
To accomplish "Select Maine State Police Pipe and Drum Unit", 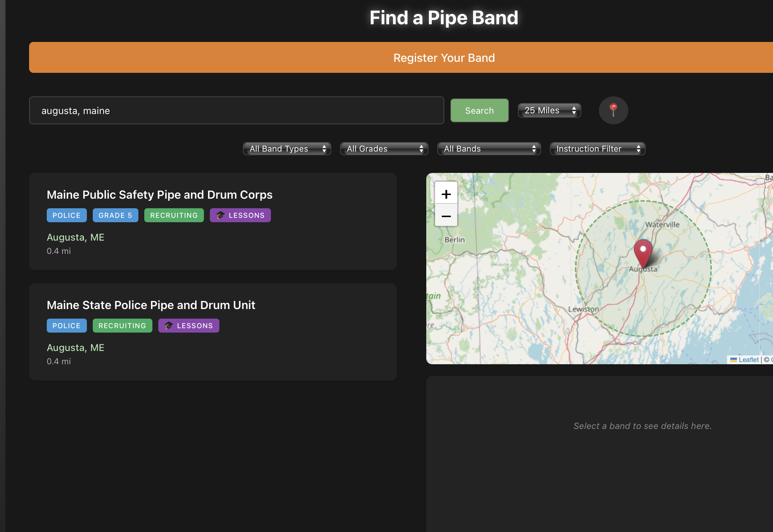I will pyautogui.click(x=151, y=305).
